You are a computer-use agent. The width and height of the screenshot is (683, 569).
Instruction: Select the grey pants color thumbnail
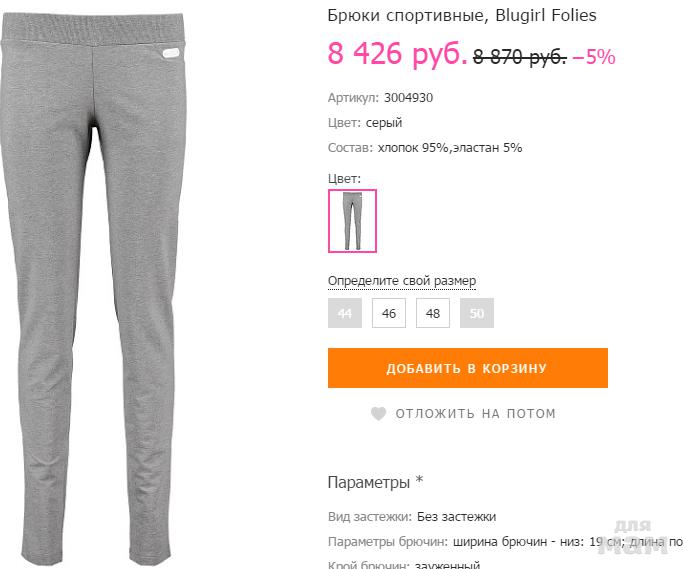point(352,221)
